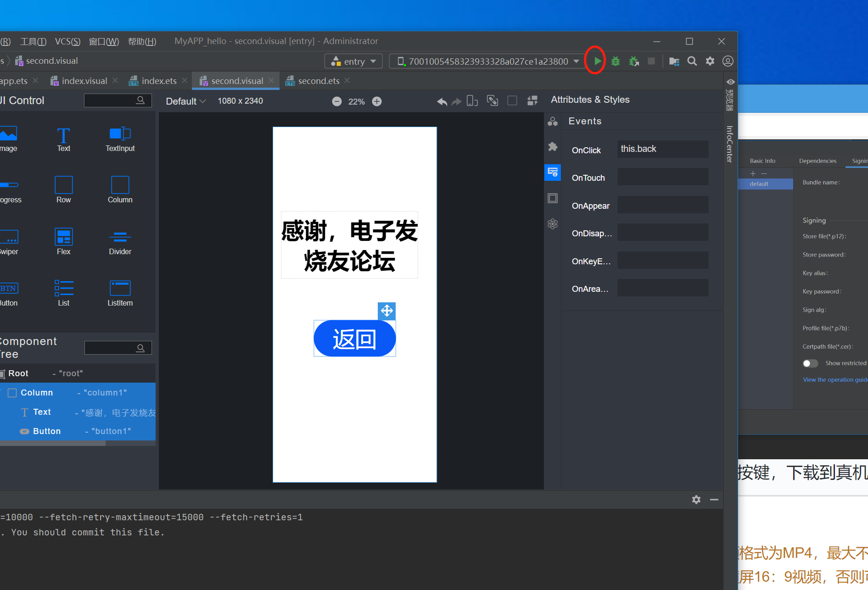Image resolution: width=868 pixels, height=590 pixels.
Task: Open the general properties panel icon
Action: [553, 122]
